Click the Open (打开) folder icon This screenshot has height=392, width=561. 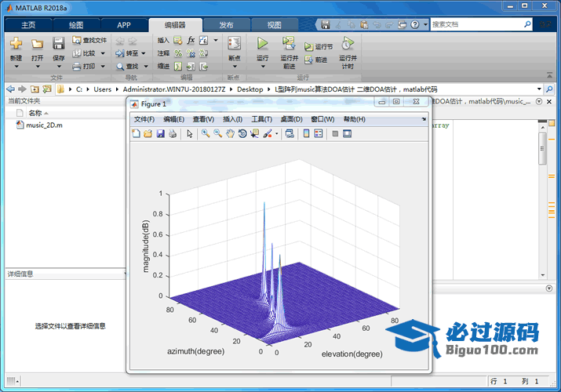tap(37, 44)
